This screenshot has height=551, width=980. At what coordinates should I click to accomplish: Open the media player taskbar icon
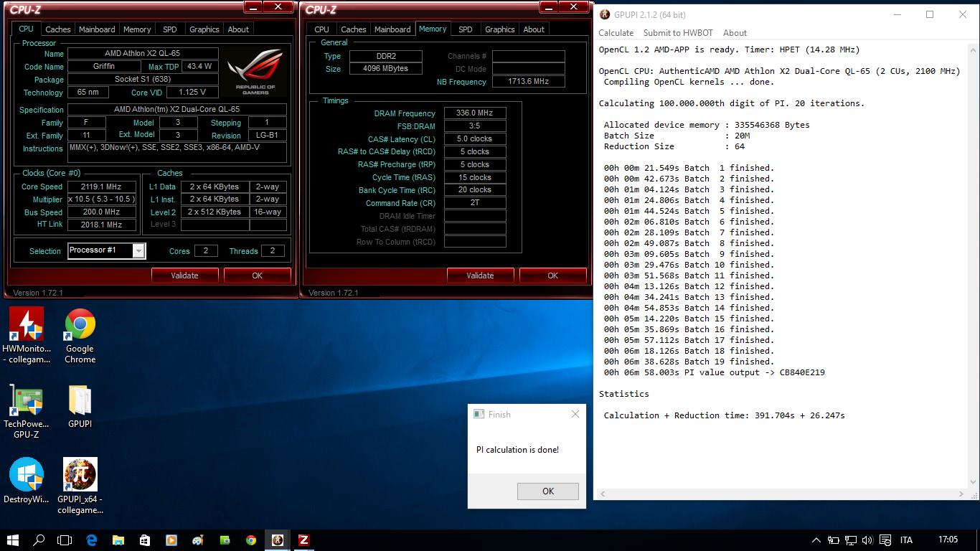tap(171, 540)
